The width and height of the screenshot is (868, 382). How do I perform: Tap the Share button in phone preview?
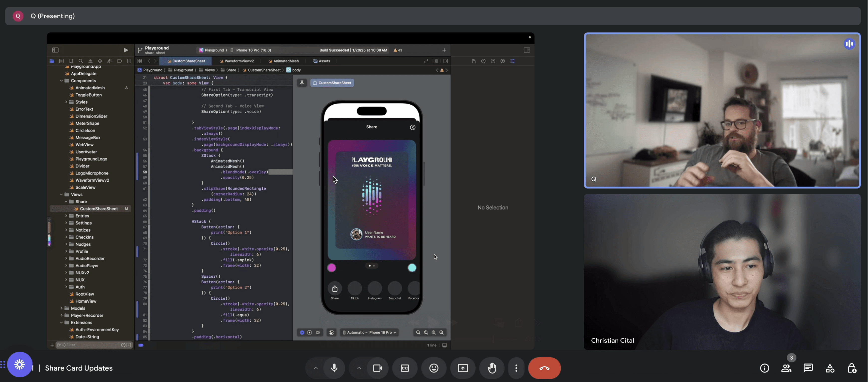tap(334, 289)
